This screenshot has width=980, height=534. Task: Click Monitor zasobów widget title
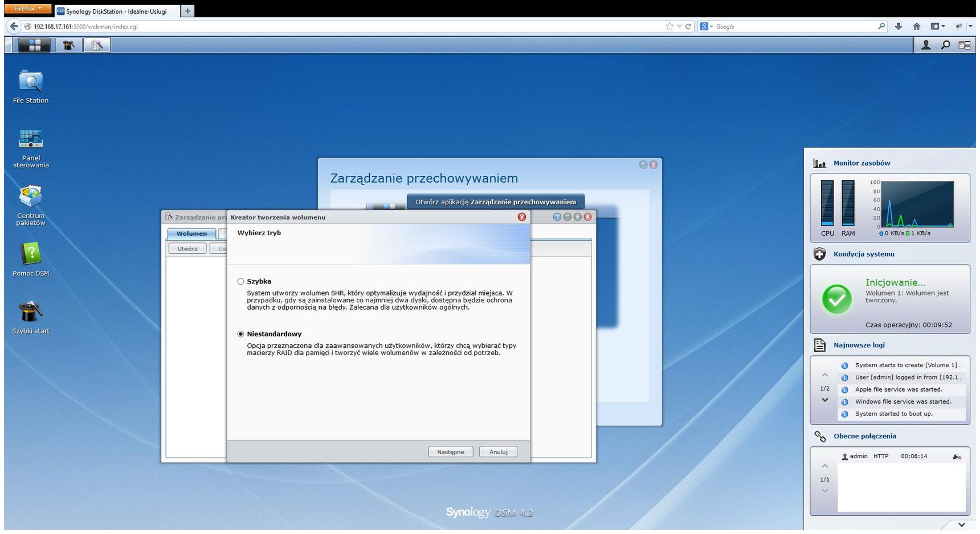click(x=861, y=163)
